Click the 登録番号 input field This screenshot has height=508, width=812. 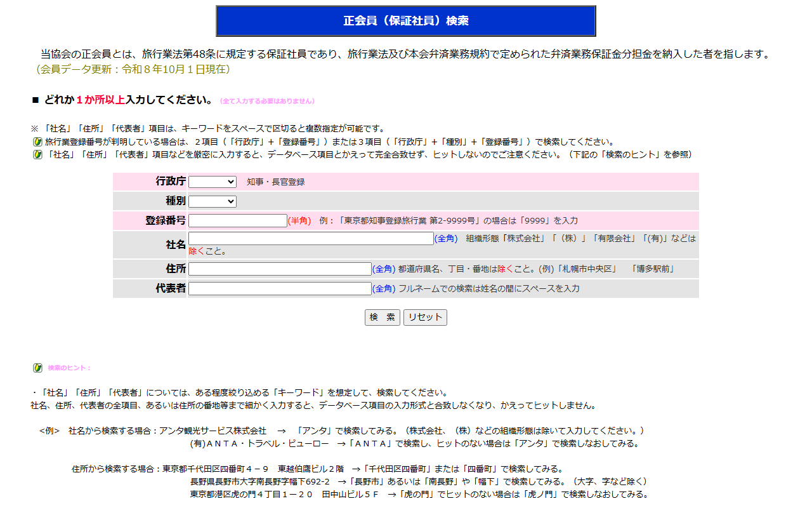coord(238,220)
